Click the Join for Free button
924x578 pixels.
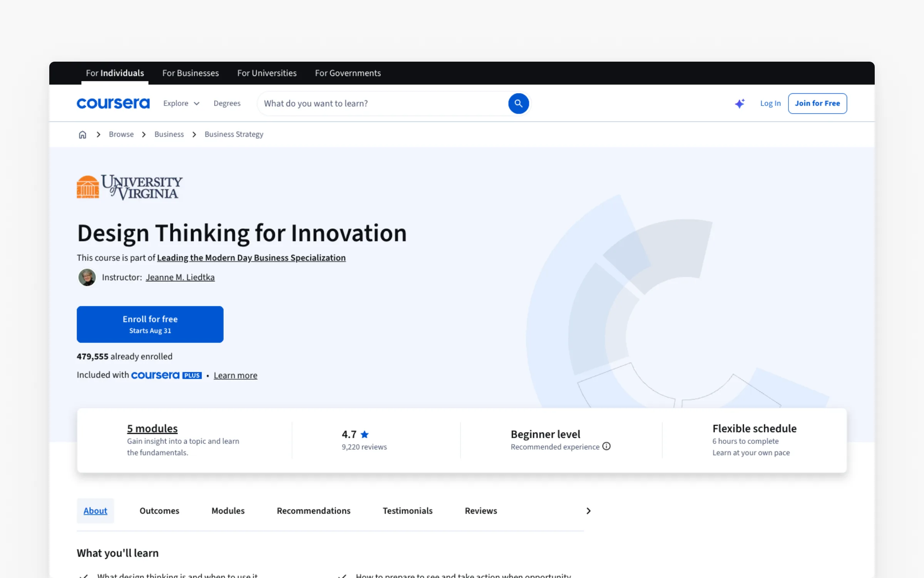click(x=817, y=103)
